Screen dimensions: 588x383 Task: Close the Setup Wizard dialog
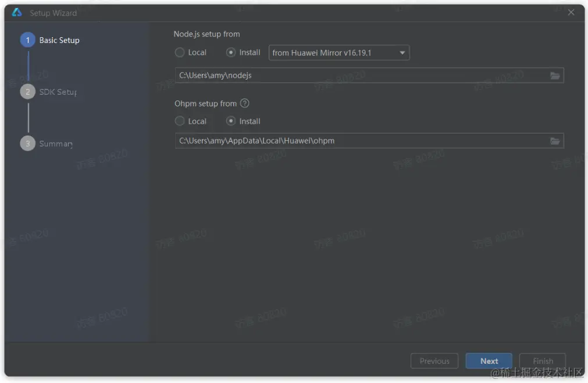coord(571,12)
